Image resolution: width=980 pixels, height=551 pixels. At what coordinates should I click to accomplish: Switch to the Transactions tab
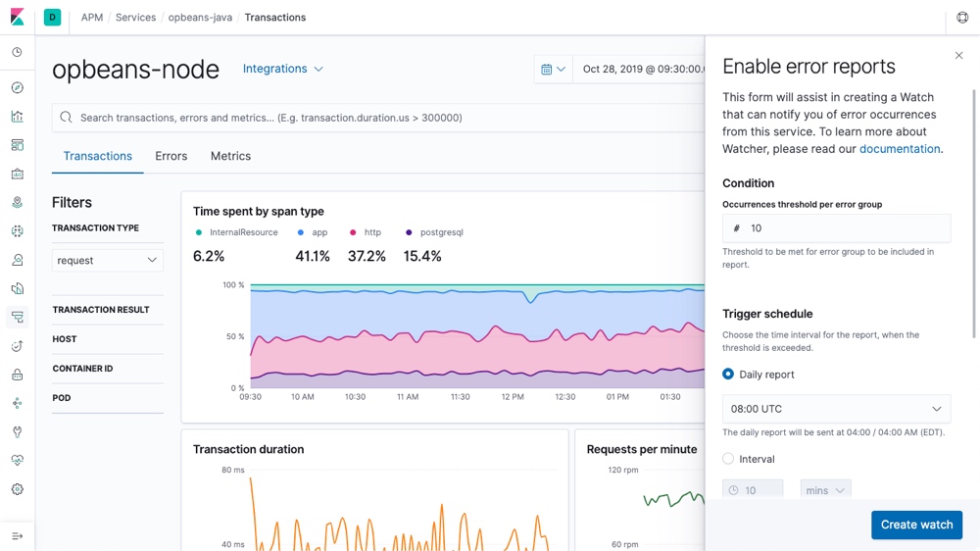[x=97, y=156]
